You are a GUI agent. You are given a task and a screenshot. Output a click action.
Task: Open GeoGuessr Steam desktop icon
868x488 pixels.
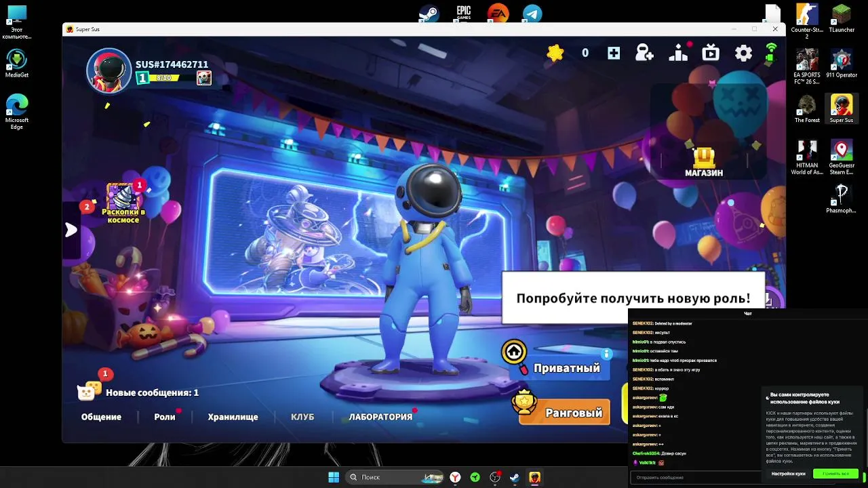[x=842, y=157]
